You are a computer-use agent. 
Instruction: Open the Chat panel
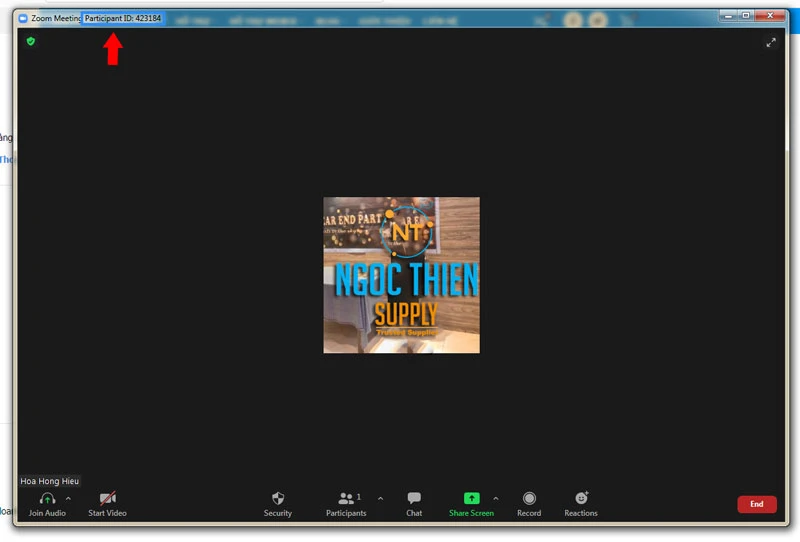[414, 498]
